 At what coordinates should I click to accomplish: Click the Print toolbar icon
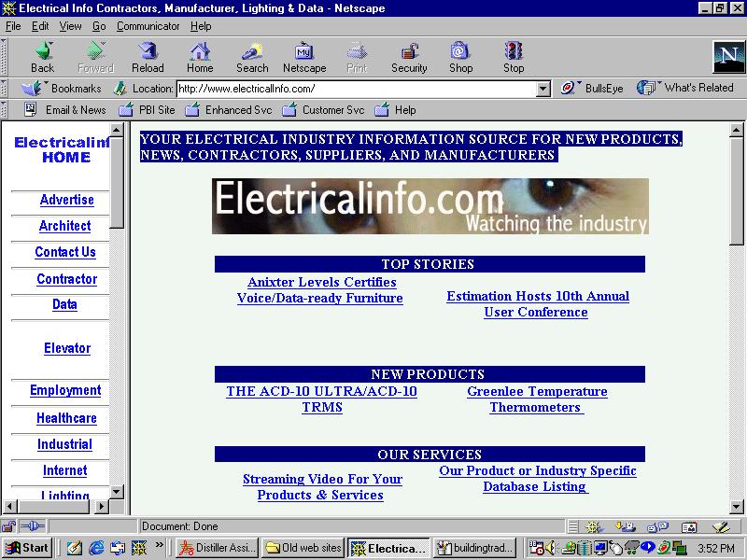pyautogui.click(x=357, y=57)
